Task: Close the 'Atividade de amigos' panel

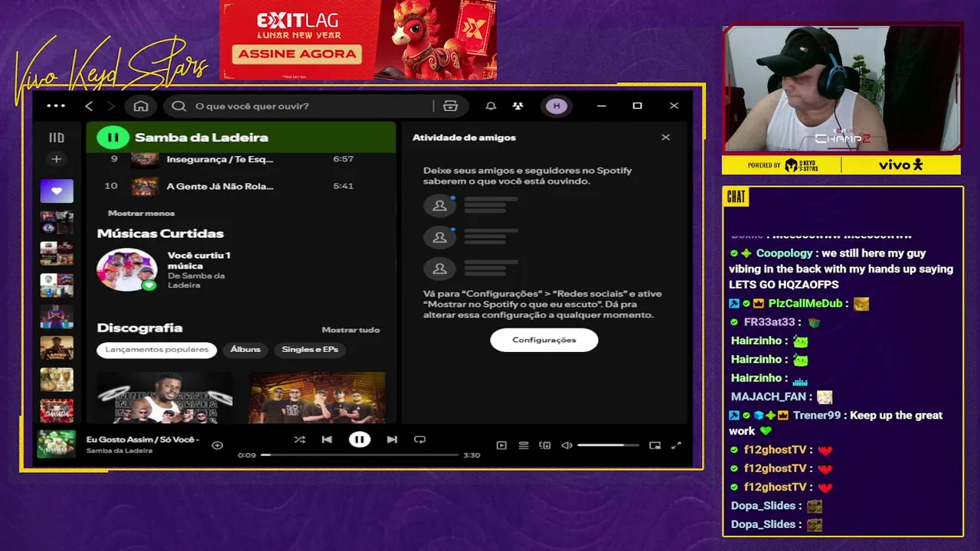Action: [665, 138]
